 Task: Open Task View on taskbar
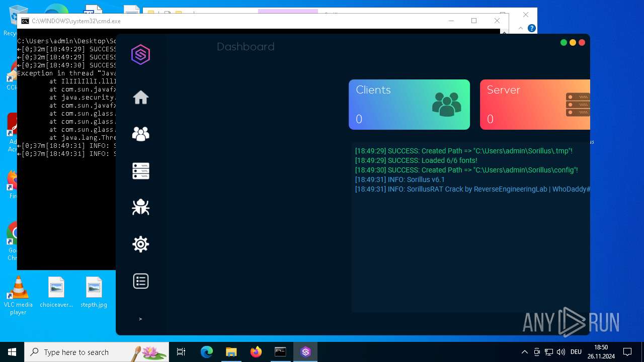[x=181, y=352]
